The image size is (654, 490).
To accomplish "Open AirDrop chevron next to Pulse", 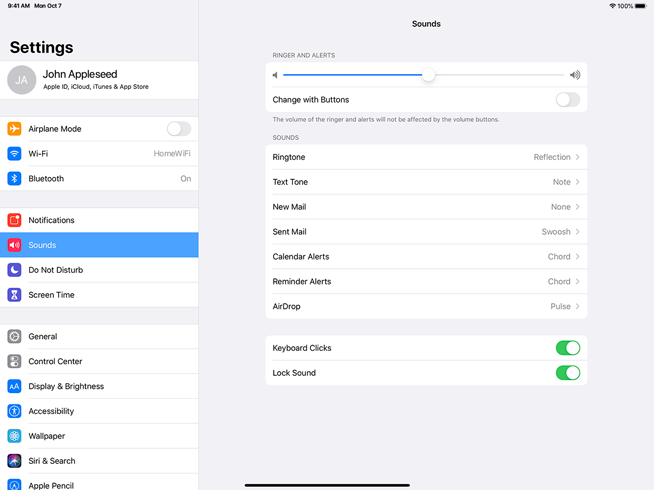I will pyautogui.click(x=578, y=306).
